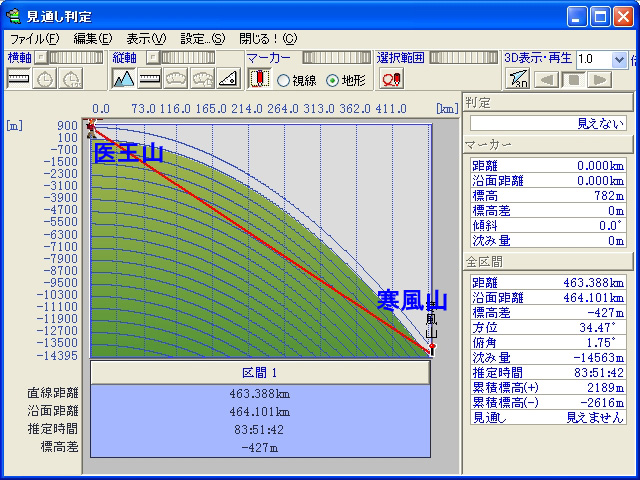Open the ファイル(F) menu
Image resolution: width=640 pixels, height=480 pixels.
point(34,38)
